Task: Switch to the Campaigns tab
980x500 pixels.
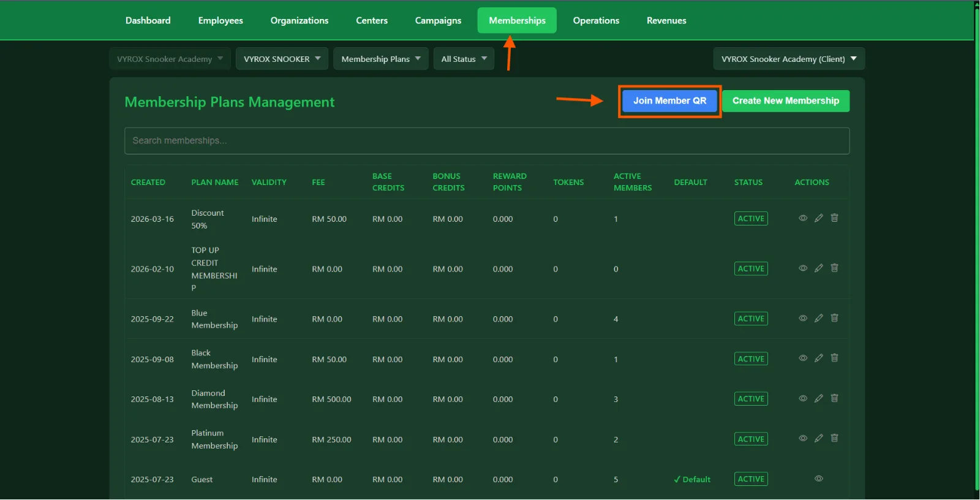Action: click(x=438, y=20)
